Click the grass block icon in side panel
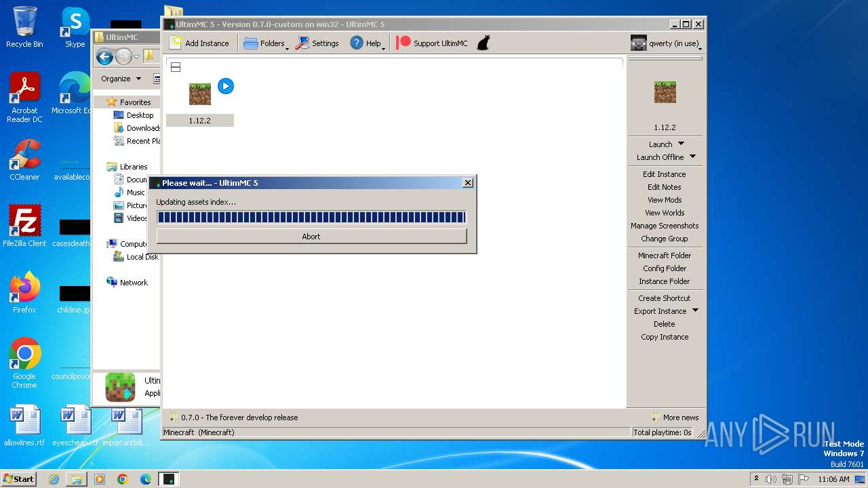Screen dimensions: 868x488 click(665, 92)
